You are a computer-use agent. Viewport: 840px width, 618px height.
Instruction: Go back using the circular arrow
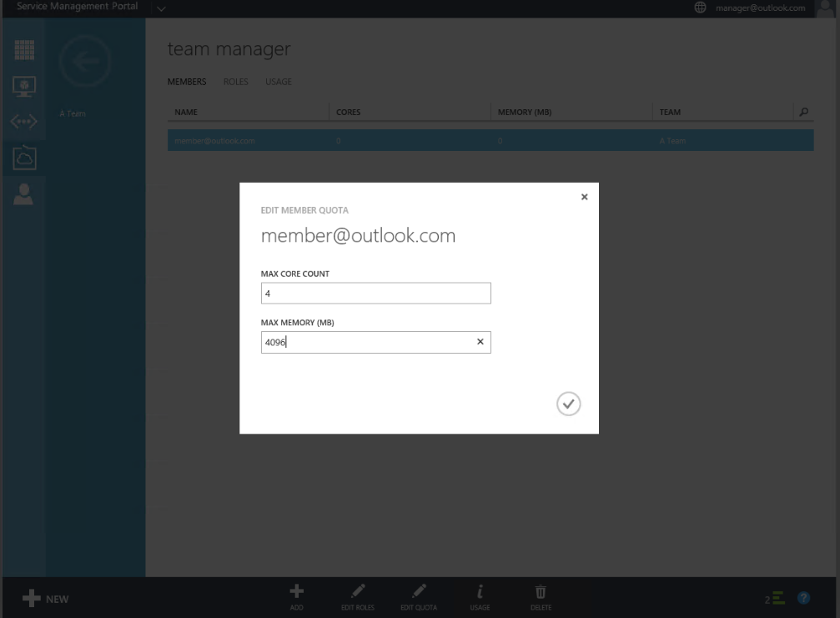tap(84, 61)
